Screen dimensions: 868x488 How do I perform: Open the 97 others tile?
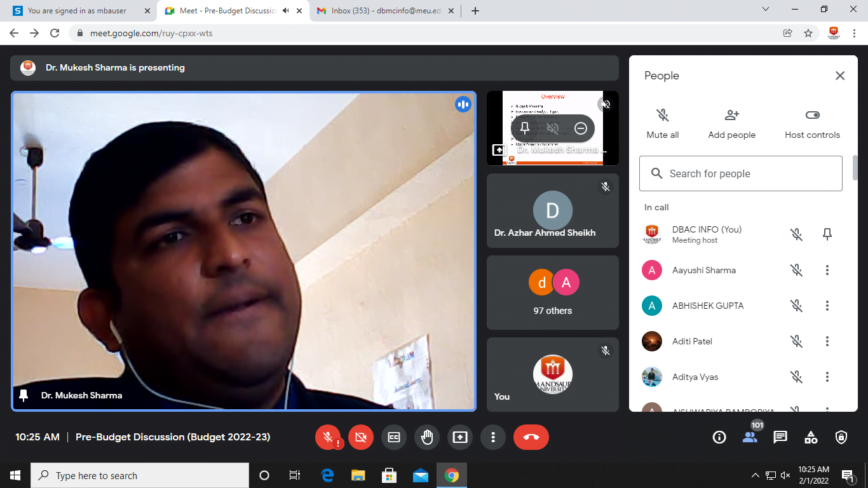pos(553,293)
